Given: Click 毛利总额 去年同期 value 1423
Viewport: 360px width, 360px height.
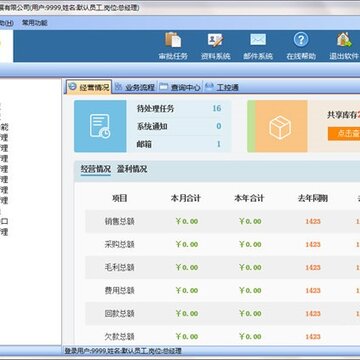Looking at the screenshot, I should coord(313,267).
